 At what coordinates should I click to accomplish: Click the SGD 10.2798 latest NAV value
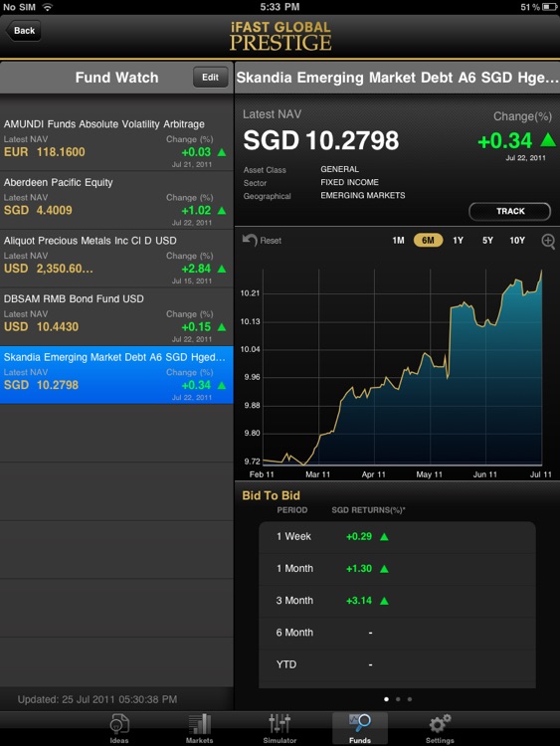coord(321,141)
